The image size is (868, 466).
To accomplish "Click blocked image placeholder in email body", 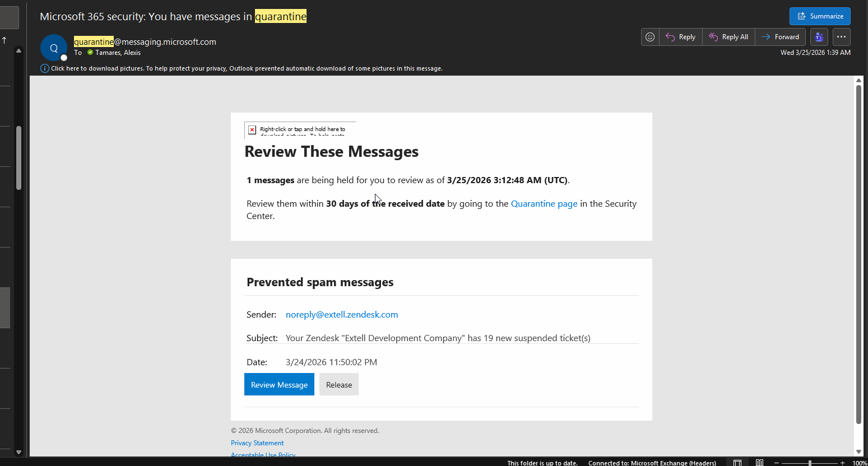I will pos(300,129).
